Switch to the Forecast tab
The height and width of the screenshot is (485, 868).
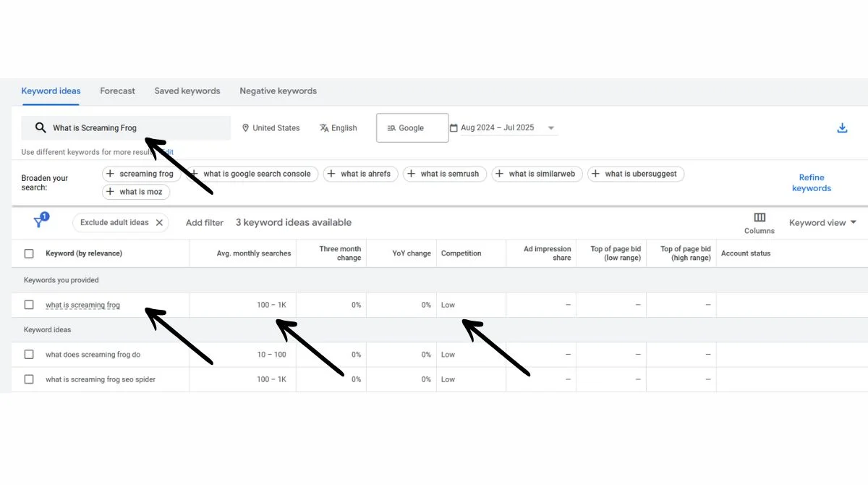[117, 91]
